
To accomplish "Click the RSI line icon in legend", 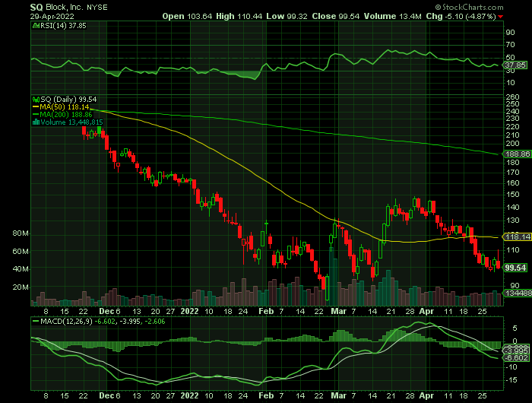I will pyautogui.click(x=36, y=26).
